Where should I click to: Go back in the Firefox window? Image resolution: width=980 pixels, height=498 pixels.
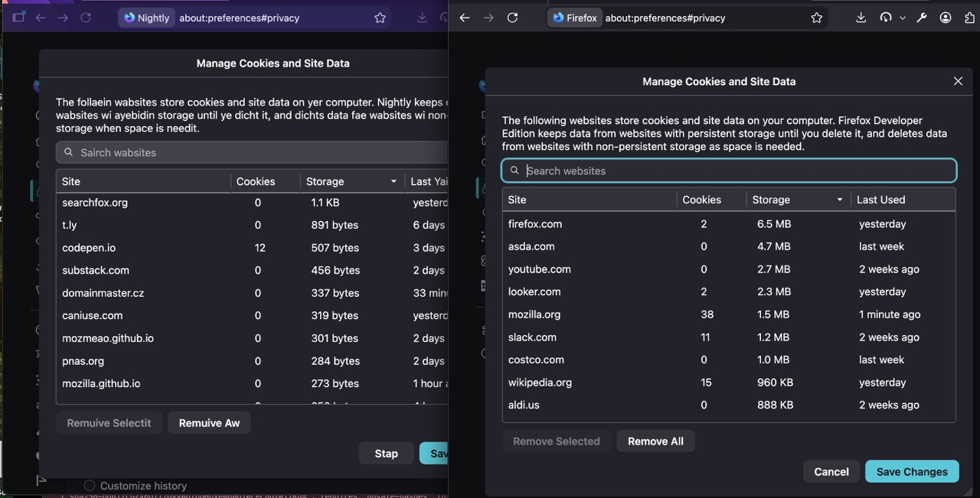(x=465, y=18)
